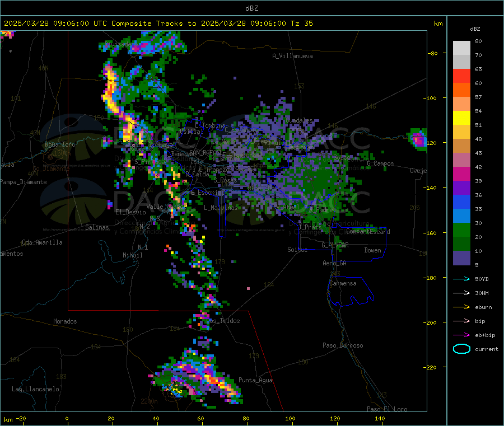Click the 'Aero_GA' map label

335,263
